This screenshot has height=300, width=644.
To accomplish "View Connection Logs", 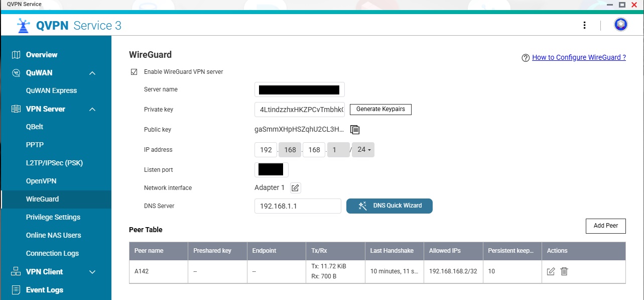I will point(52,254).
